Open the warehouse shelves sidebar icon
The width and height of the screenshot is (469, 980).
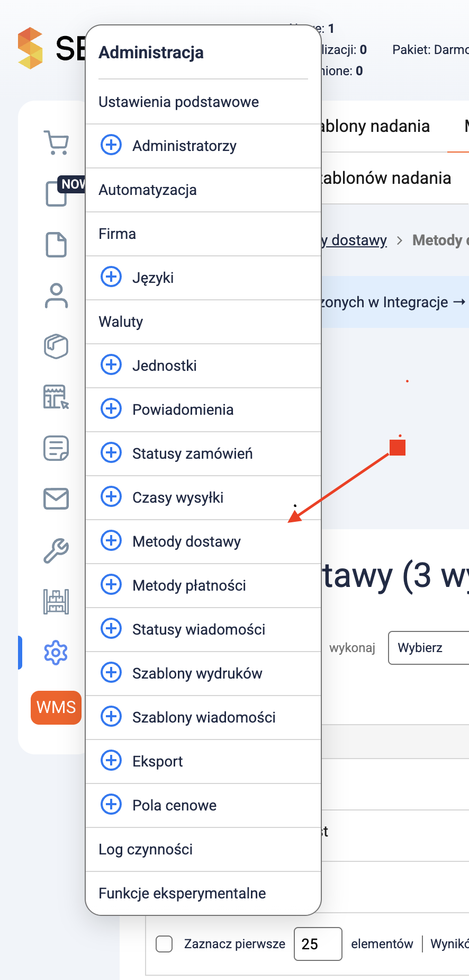[56, 602]
